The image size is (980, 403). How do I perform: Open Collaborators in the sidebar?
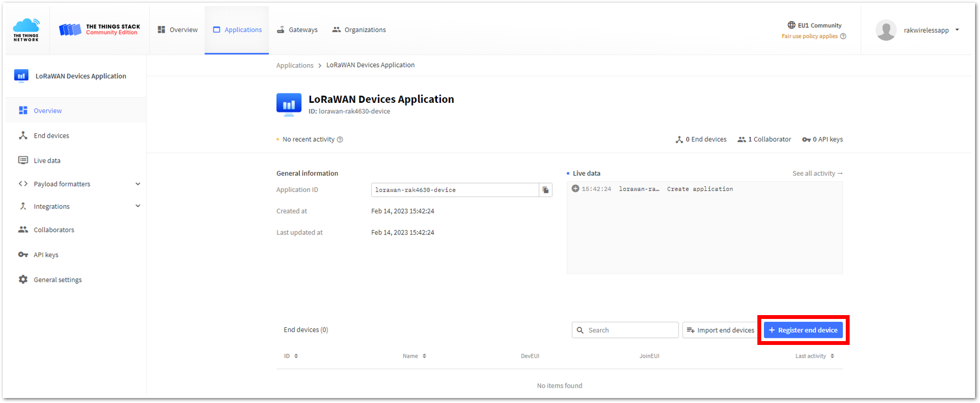[x=76, y=230]
